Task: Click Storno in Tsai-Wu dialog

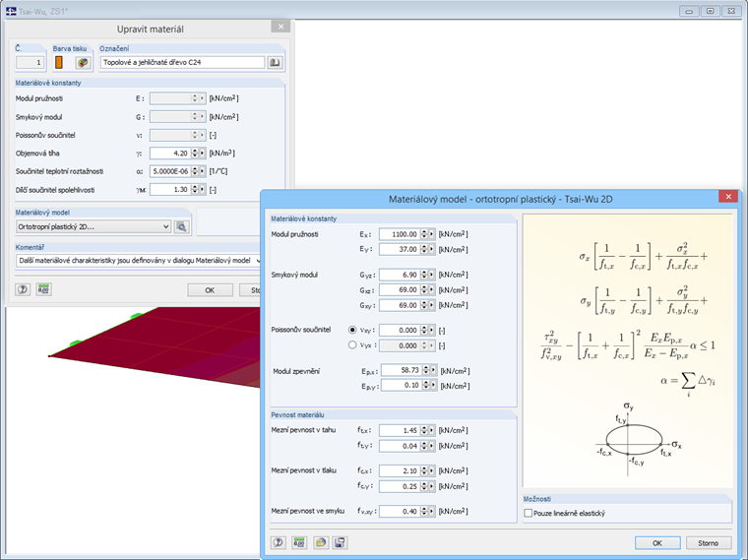Action: tap(709, 543)
